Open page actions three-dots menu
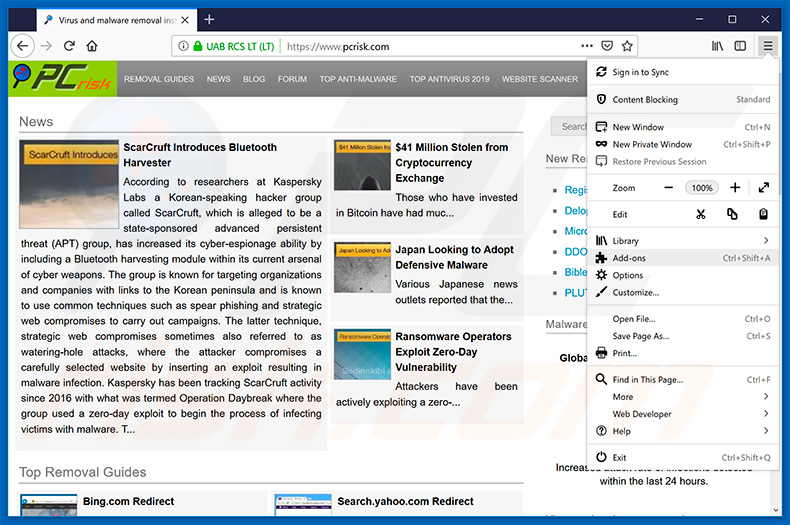Viewport: 790px width, 525px height. click(x=587, y=46)
